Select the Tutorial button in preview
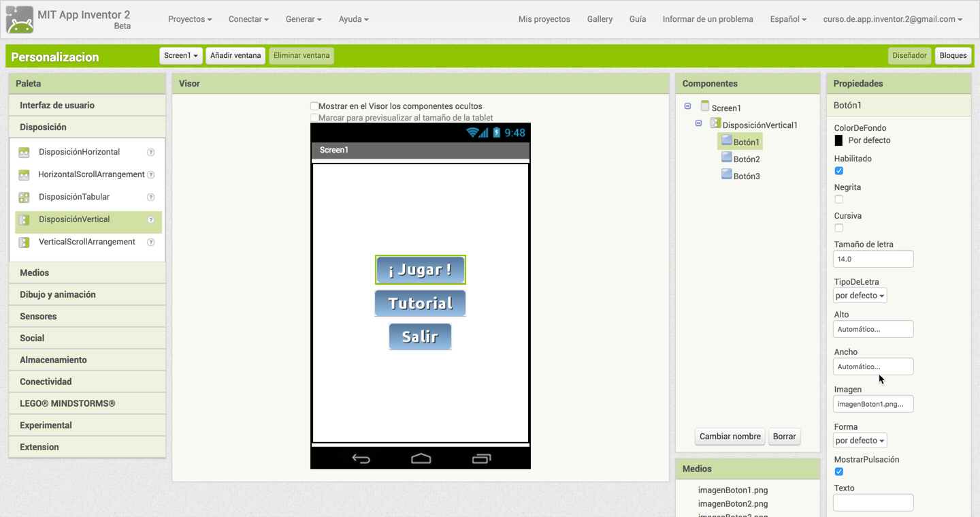Image resolution: width=980 pixels, height=517 pixels. (421, 303)
